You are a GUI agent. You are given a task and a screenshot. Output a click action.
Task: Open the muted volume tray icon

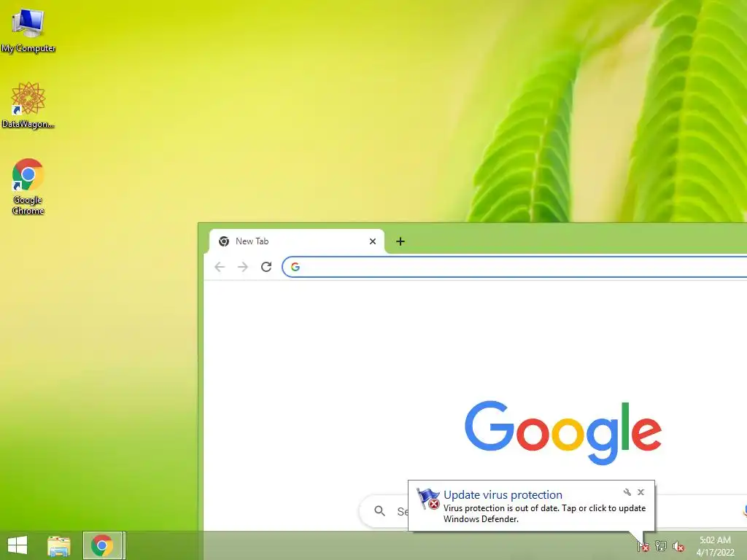[x=678, y=546]
